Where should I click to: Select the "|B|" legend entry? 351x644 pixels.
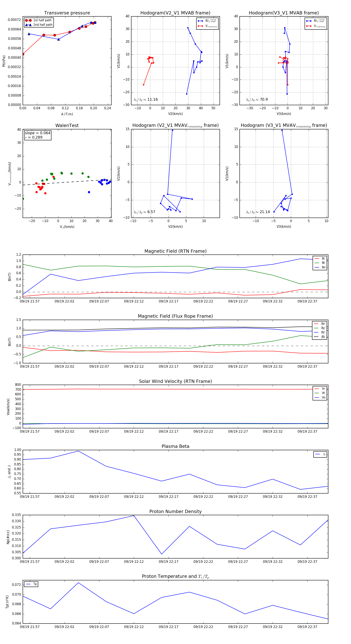(320, 337)
